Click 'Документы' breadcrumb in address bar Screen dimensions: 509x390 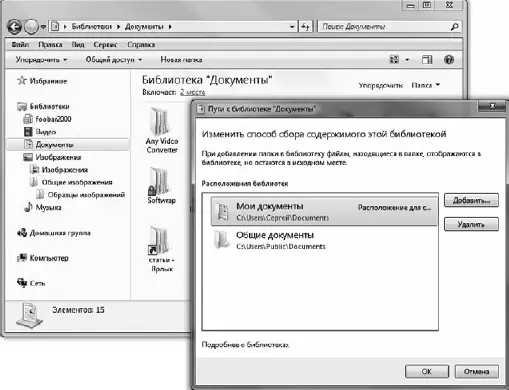coord(144,27)
